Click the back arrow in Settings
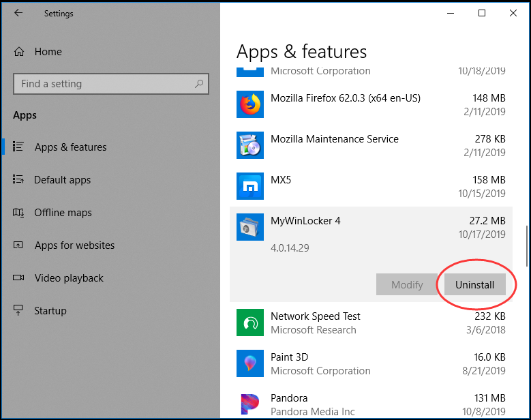 [18, 13]
